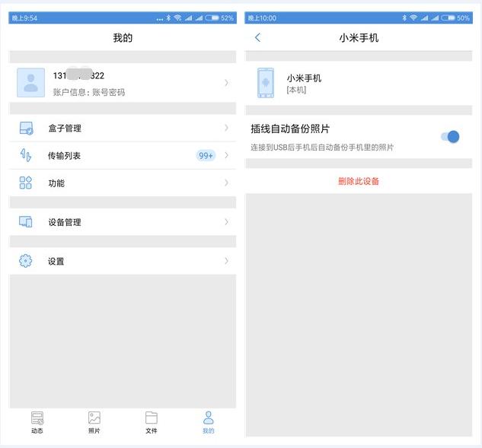Open the 设置 label
482x448 pixels.
click(56, 262)
